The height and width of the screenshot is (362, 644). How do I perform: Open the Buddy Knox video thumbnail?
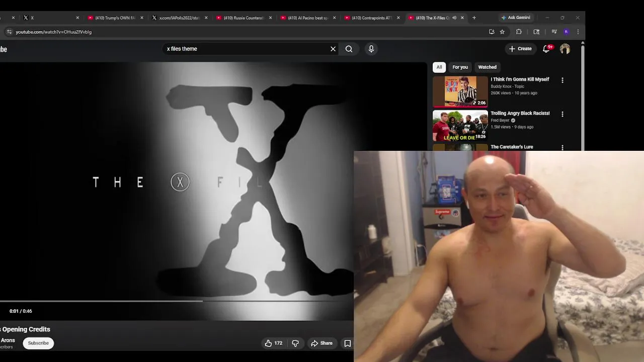coord(460,92)
